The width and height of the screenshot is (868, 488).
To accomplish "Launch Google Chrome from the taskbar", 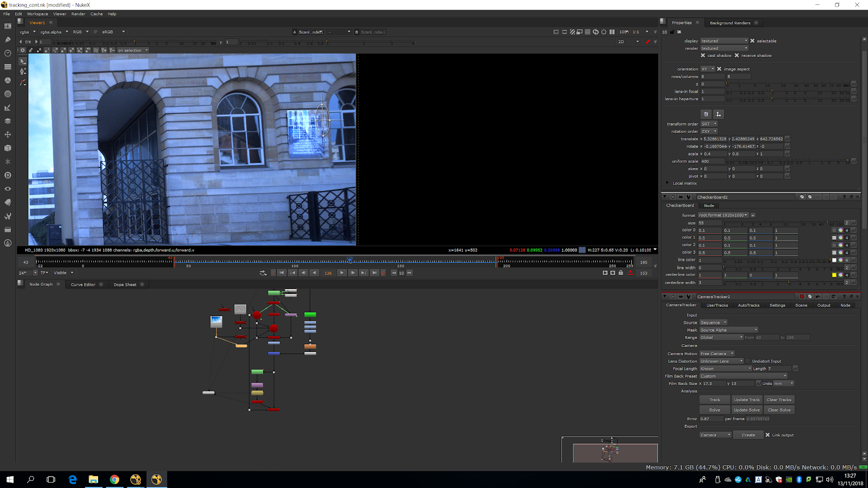I will point(114,479).
